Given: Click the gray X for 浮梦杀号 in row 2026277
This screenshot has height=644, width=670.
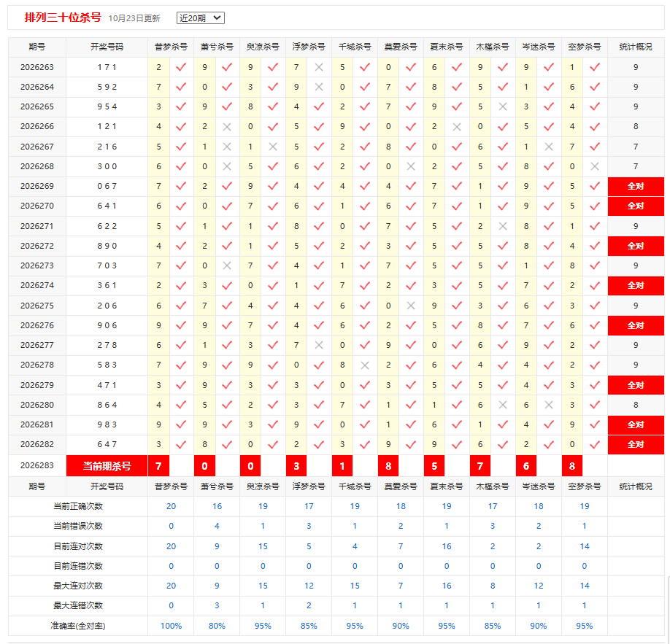Looking at the screenshot, I should [319, 345].
